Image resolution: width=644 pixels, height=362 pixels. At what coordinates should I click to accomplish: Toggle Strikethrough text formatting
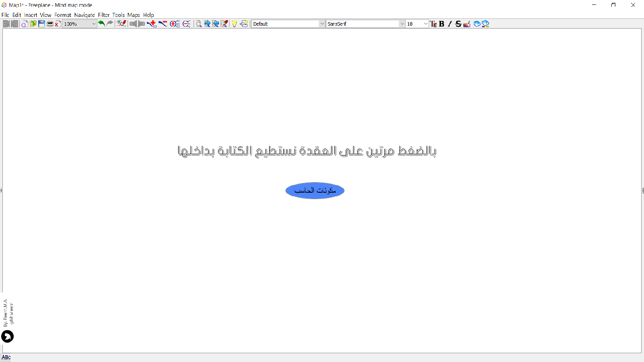click(458, 24)
